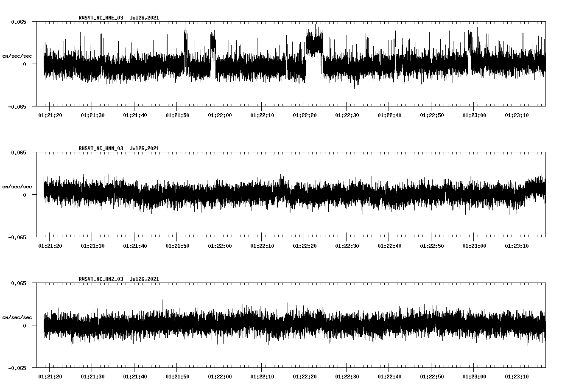Screen dimensions: 576x392
Task: Select 01:22:20 tick label beneath HNN plot
Action: pyautogui.click(x=305, y=246)
